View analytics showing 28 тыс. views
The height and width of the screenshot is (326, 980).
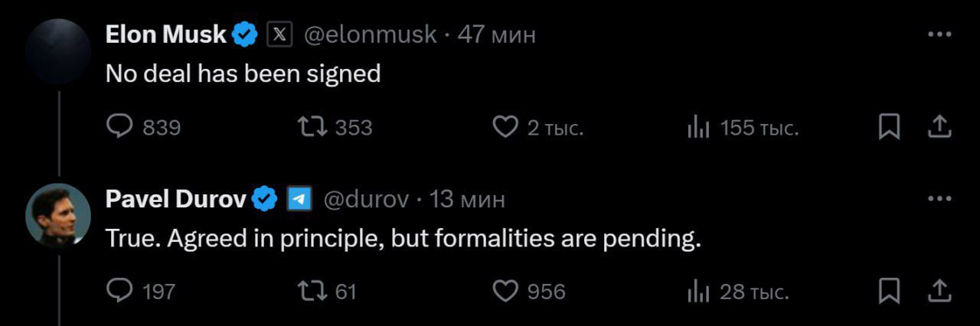pos(698,292)
